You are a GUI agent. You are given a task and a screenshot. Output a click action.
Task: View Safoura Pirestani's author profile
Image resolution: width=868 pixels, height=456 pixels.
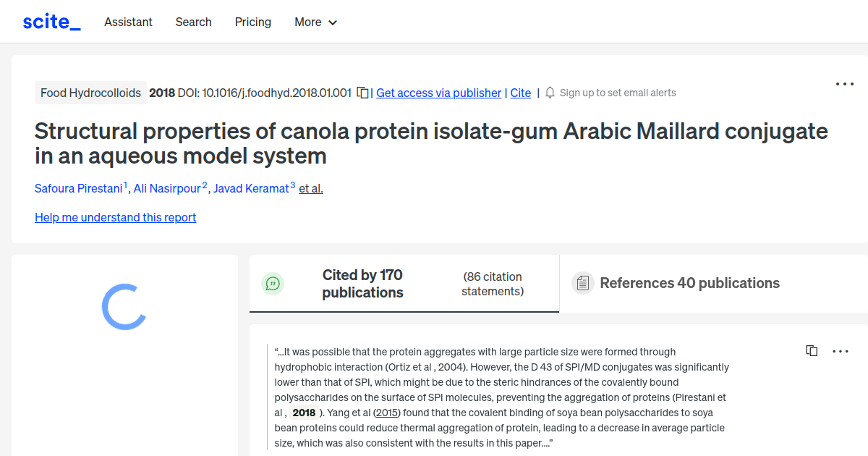[78, 188]
